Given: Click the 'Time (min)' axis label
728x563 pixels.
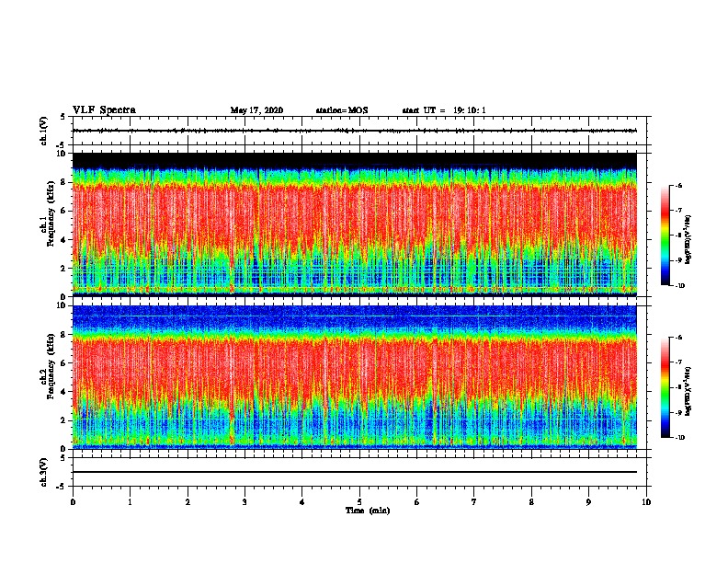Looking at the screenshot, I should [368, 511].
